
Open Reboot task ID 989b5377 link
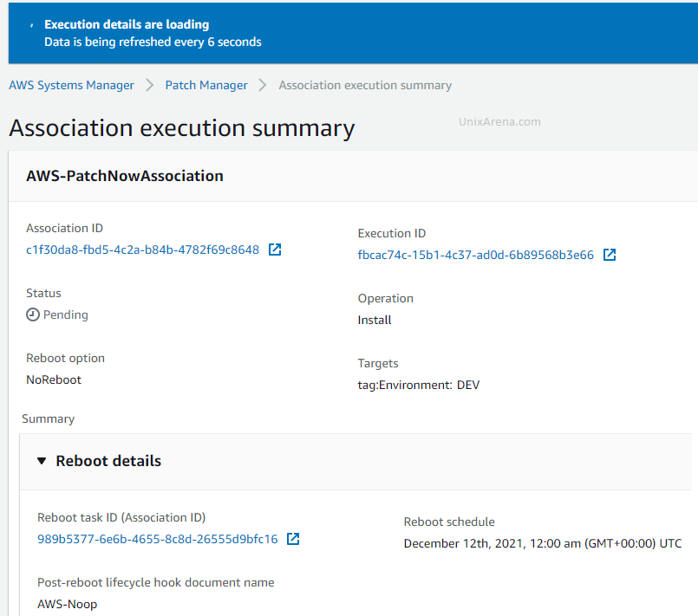158,539
